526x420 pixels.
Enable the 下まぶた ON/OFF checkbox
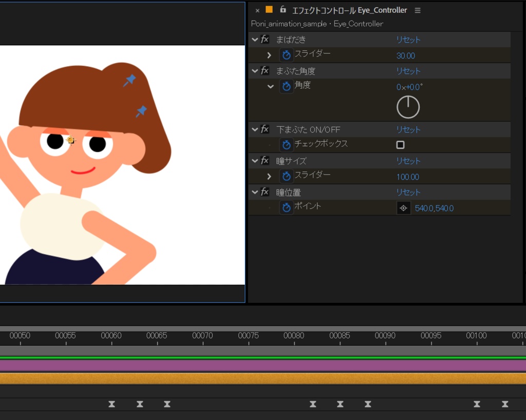pyautogui.click(x=400, y=145)
